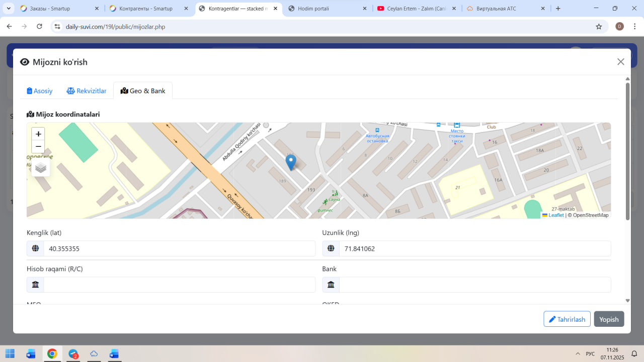The height and width of the screenshot is (362, 644).
Task: Switch to the Asosiy tab
Action: [x=40, y=91]
